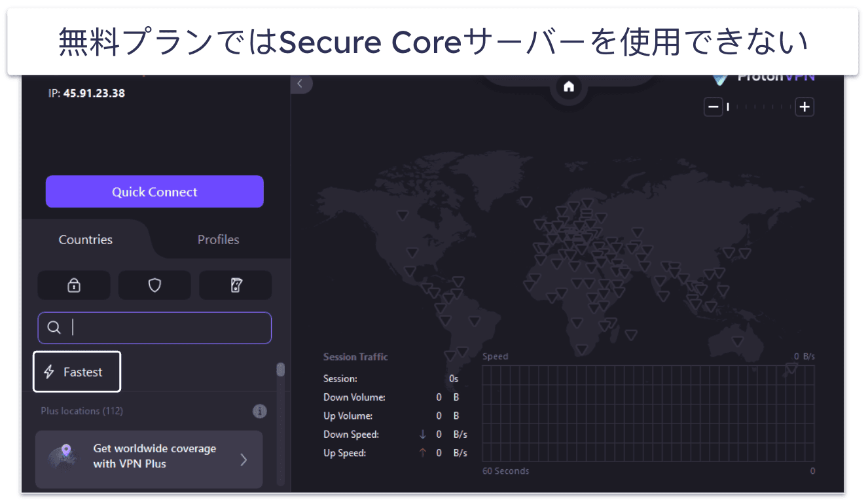The width and height of the screenshot is (868, 500).
Task: Select the Fastest server option
Action: (x=77, y=372)
